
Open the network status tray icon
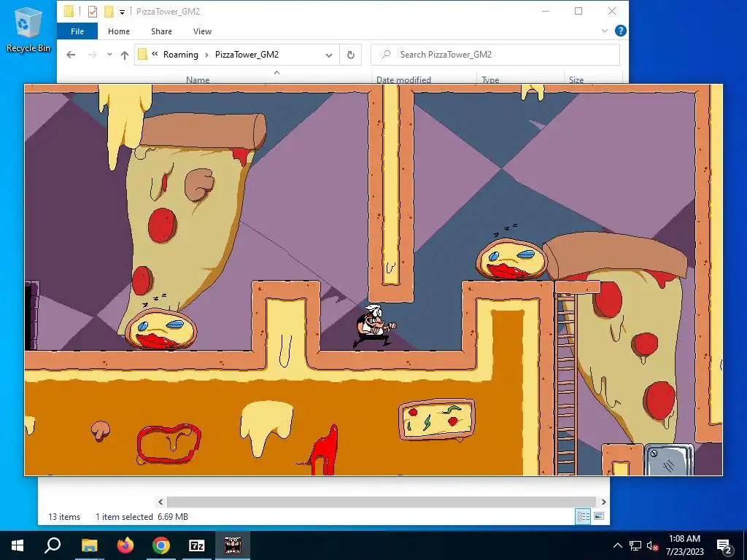point(635,545)
